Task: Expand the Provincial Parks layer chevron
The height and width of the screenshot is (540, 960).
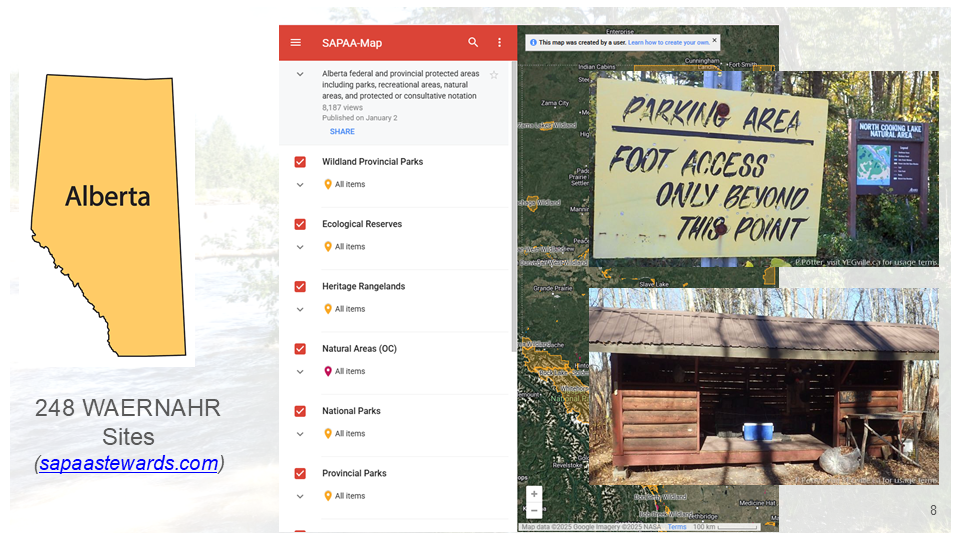Action: click(x=300, y=496)
